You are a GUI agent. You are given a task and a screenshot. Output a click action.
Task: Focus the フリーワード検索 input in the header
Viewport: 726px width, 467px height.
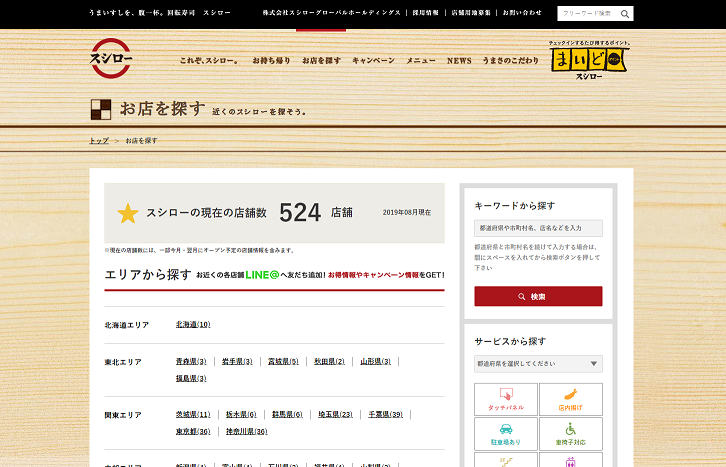[x=588, y=14]
